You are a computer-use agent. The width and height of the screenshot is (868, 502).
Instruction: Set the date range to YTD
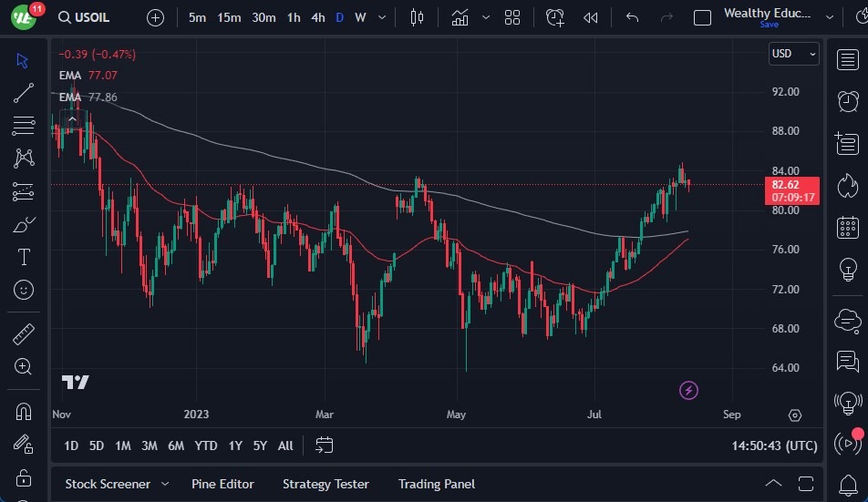(x=206, y=446)
